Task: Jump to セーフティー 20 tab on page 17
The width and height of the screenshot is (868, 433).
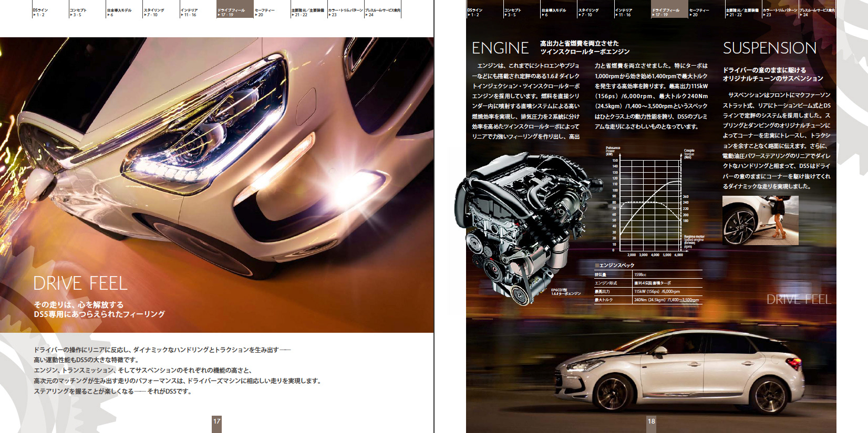Action: click(272, 10)
